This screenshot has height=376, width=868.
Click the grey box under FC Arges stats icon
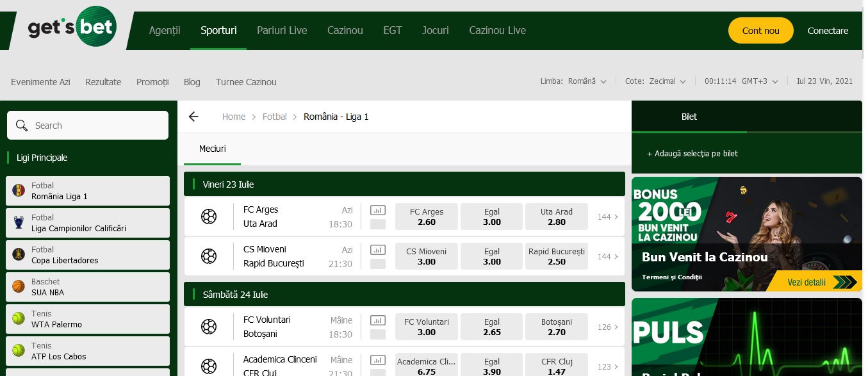click(378, 224)
